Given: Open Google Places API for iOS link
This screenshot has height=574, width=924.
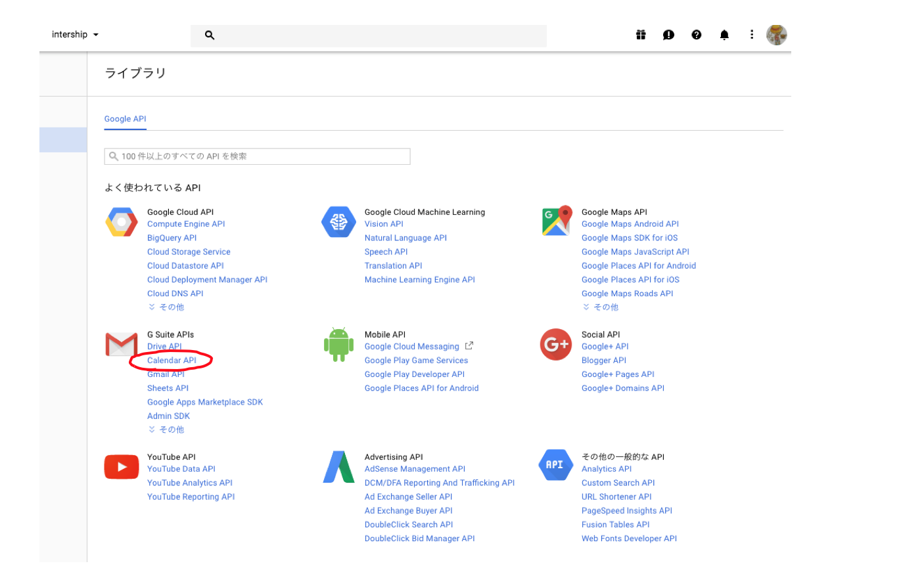Looking at the screenshot, I should pyautogui.click(x=630, y=280).
